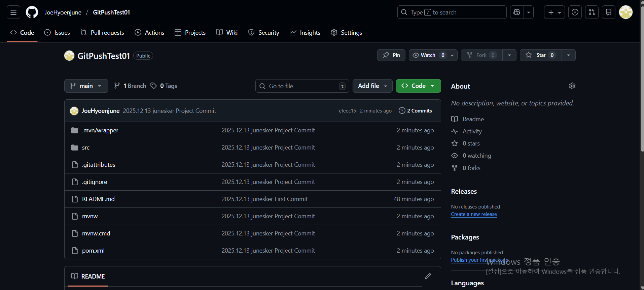Image resolution: width=644 pixels, height=290 pixels.
Task: Click the repository avatar beside GitPushTest01
Action: pyautogui.click(x=69, y=56)
